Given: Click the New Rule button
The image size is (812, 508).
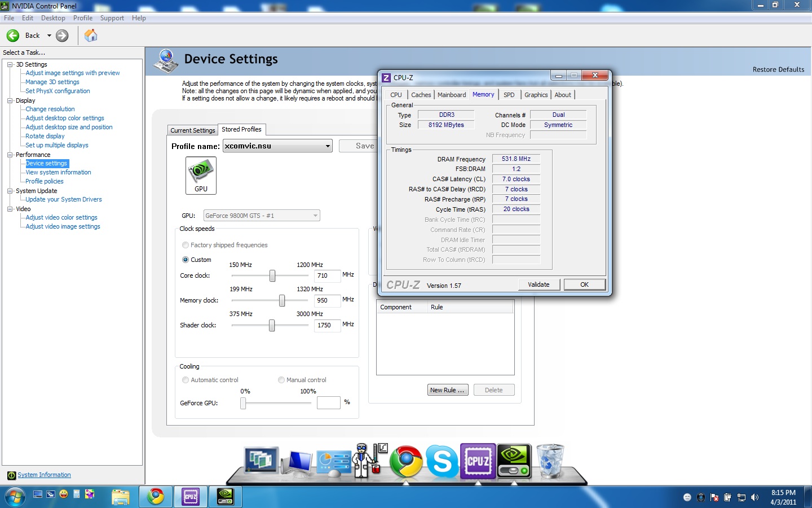Looking at the screenshot, I should pyautogui.click(x=448, y=390).
